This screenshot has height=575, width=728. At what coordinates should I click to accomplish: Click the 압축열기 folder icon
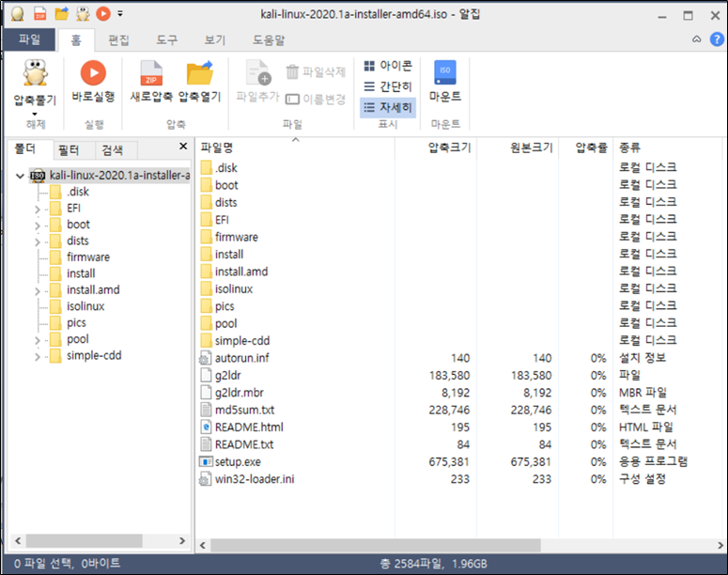[x=200, y=73]
